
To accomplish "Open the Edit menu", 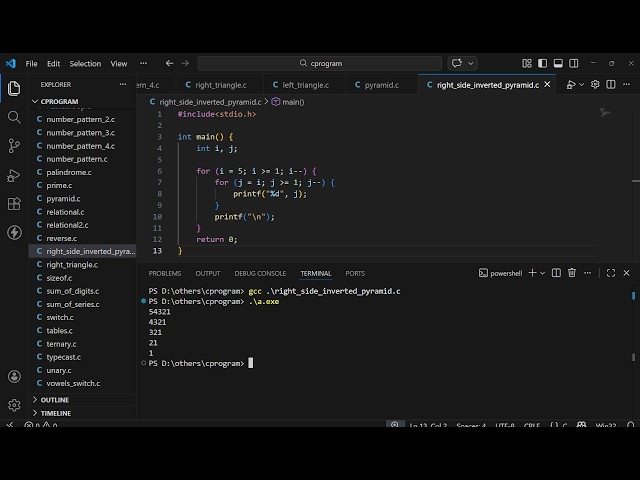I will tap(53, 63).
